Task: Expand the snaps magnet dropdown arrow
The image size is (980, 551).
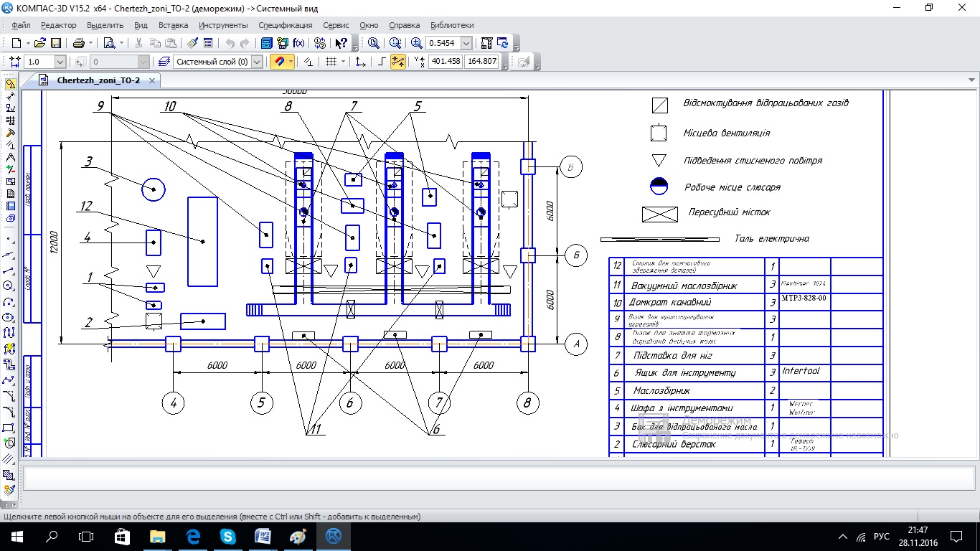Action: (x=291, y=62)
